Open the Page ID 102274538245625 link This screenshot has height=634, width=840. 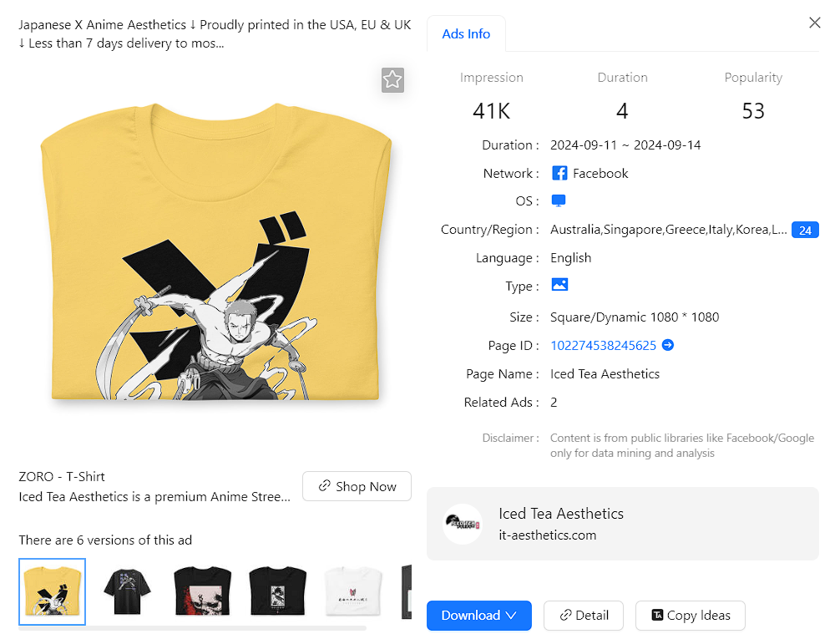pos(604,345)
